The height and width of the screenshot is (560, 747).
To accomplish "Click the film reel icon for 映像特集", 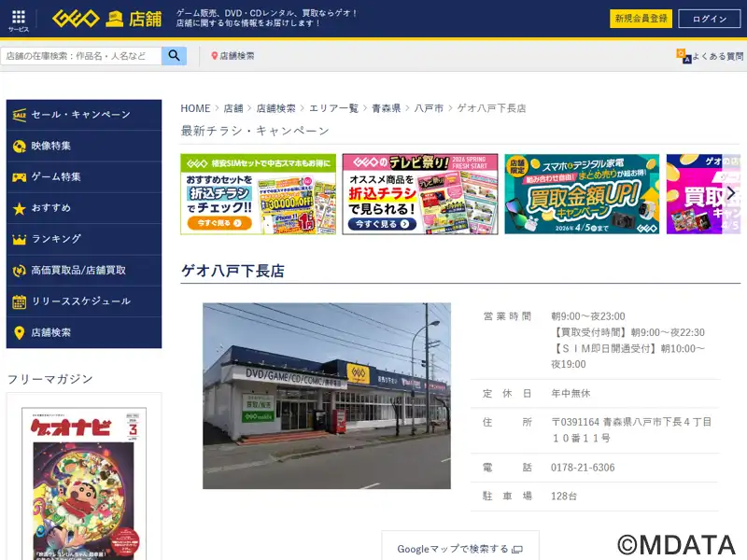I will click(x=20, y=147).
